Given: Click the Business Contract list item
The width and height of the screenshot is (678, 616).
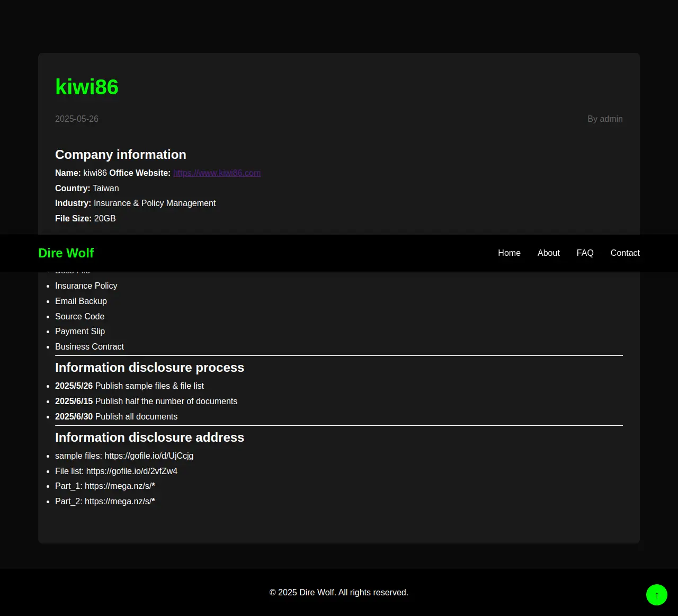Looking at the screenshot, I should pyautogui.click(x=90, y=347).
